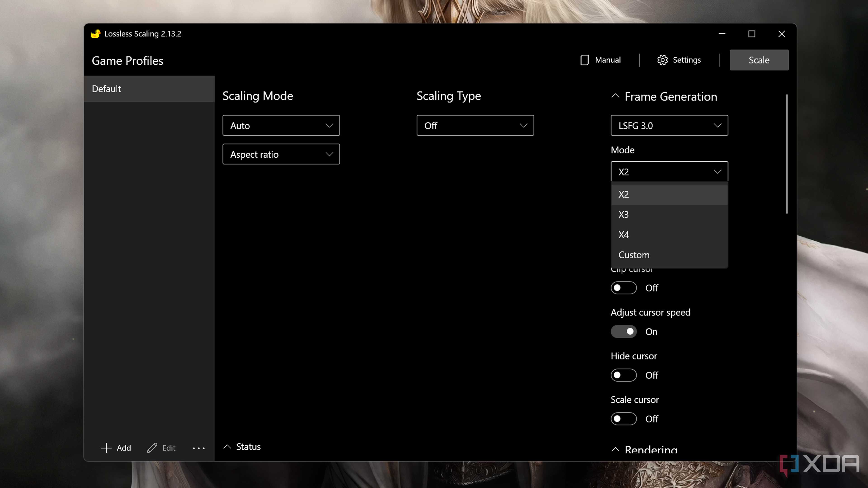
Task: Click the plus Add profile icon
Action: [x=106, y=448]
